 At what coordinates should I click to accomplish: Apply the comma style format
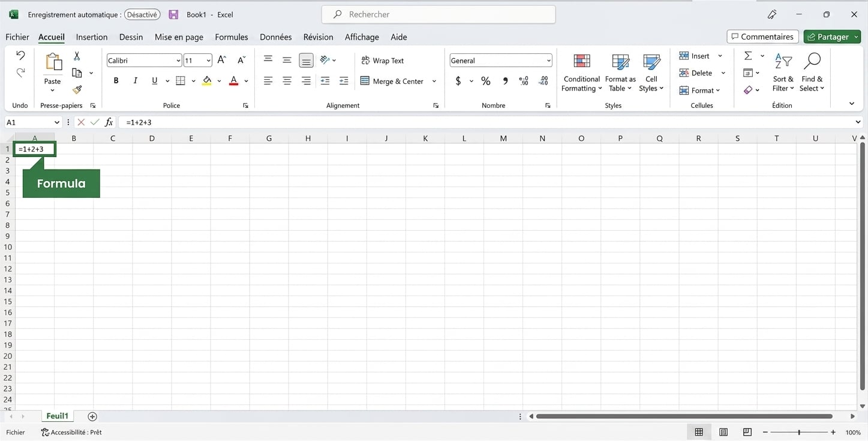(x=505, y=81)
